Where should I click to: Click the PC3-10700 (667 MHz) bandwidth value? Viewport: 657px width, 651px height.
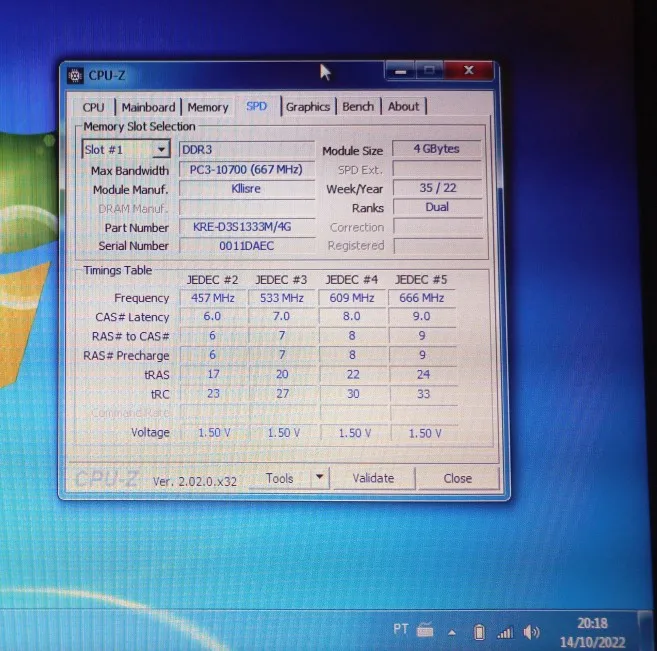point(246,169)
